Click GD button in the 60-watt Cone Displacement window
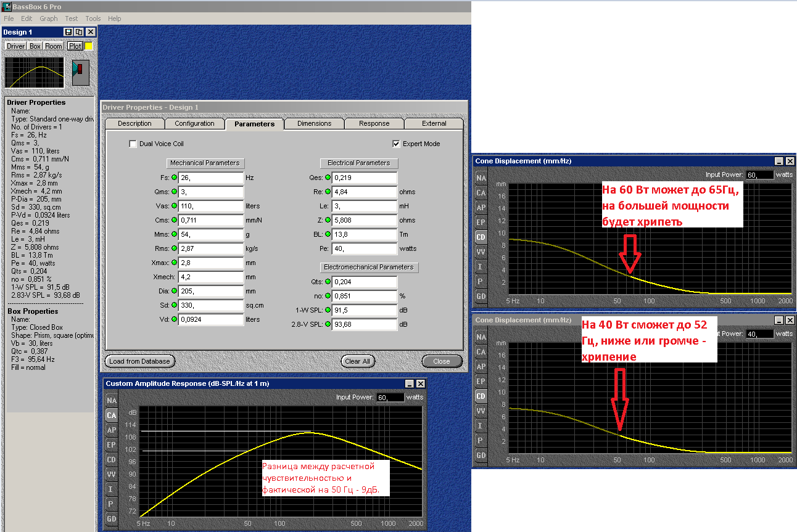The height and width of the screenshot is (532, 797). coord(481,297)
